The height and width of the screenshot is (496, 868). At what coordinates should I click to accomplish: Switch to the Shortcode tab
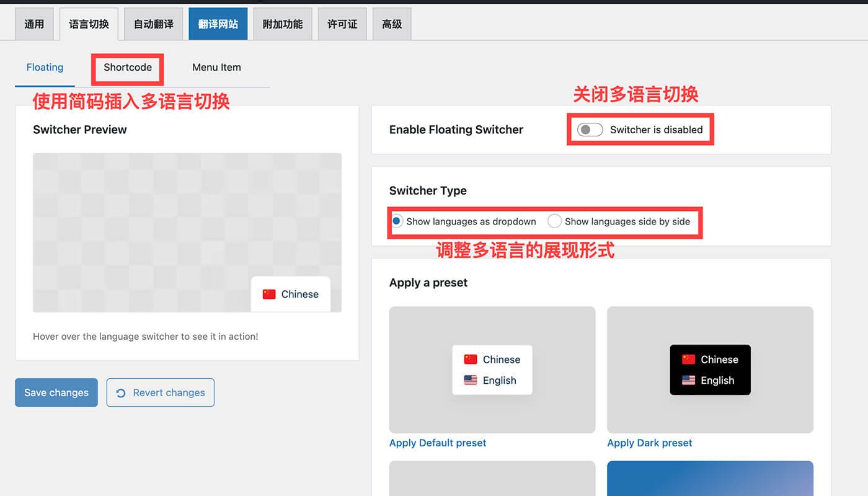pos(127,68)
